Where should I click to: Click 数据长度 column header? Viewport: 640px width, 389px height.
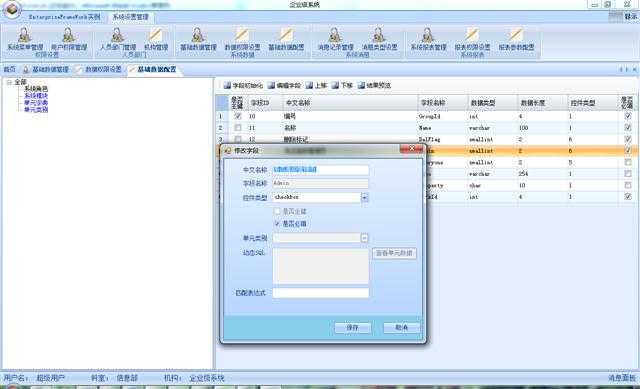[542, 103]
